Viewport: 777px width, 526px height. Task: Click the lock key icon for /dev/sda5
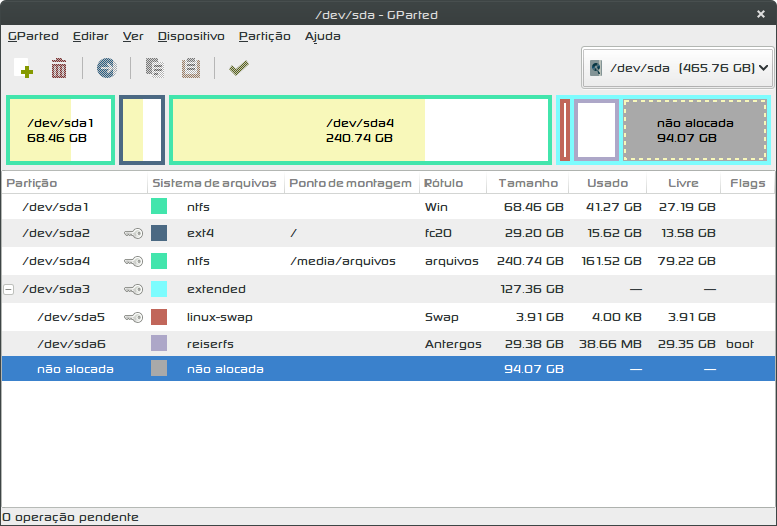[133, 317]
